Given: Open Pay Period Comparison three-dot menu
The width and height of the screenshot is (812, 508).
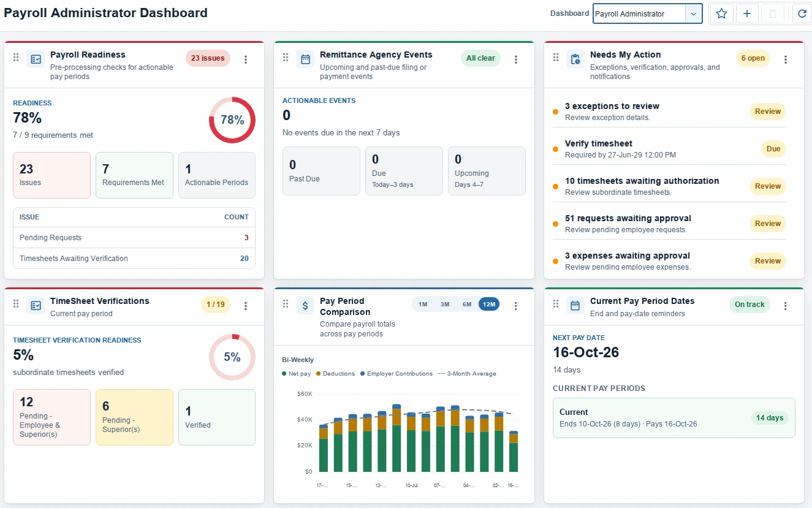Looking at the screenshot, I should 516,306.
